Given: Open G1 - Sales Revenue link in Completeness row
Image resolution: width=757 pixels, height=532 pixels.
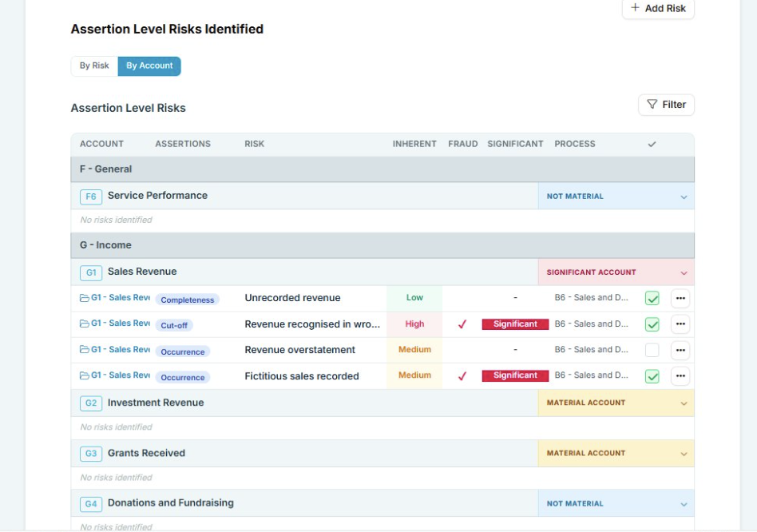Looking at the screenshot, I should click(x=121, y=298).
